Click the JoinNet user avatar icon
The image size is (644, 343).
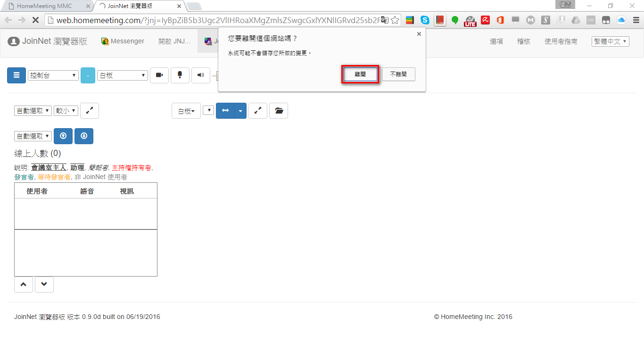click(14, 41)
